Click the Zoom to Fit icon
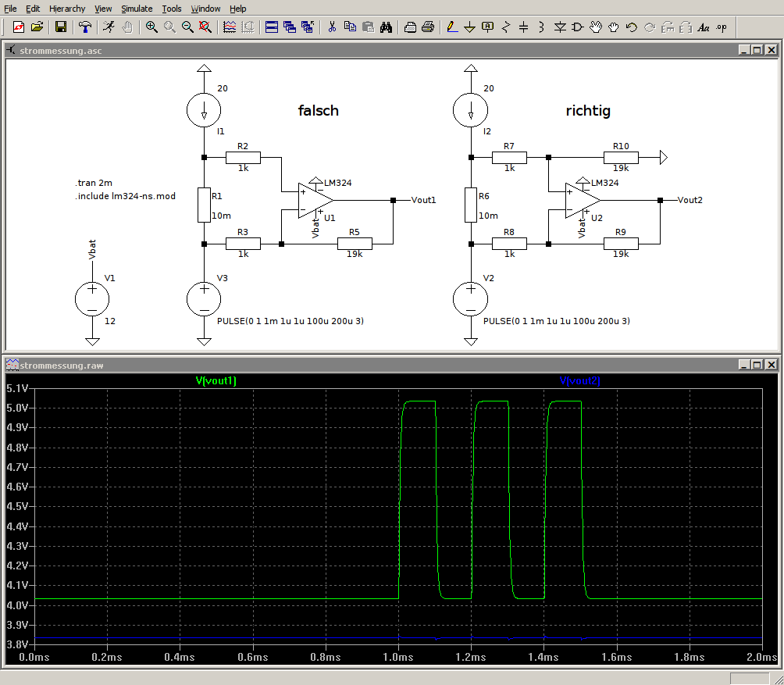784x685 pixels. click(205, 27)
